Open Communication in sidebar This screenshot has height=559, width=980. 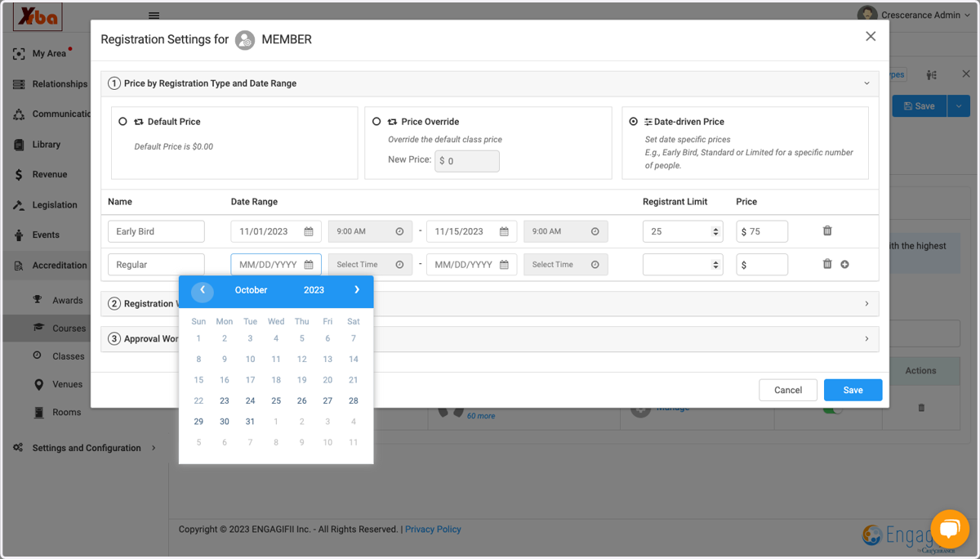[x=61, y=114]
